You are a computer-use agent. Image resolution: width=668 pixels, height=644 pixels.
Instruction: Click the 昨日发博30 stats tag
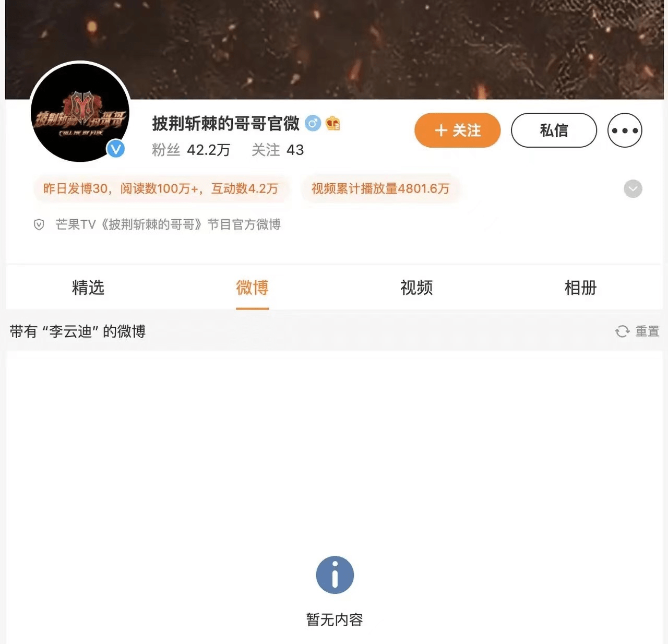click(161, 188)
